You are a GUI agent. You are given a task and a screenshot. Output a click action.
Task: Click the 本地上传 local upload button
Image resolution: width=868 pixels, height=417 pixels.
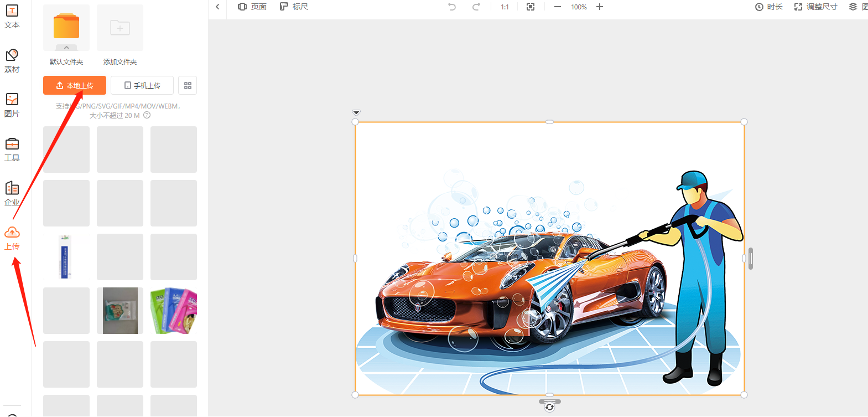[75, 85]
